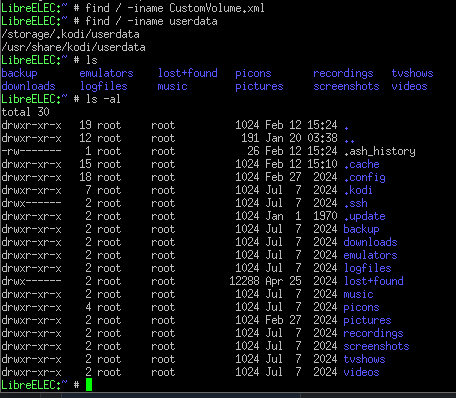Click "backup" in the ls -al listing
Viewport: 456px width, 398px height.
[361, 229]
